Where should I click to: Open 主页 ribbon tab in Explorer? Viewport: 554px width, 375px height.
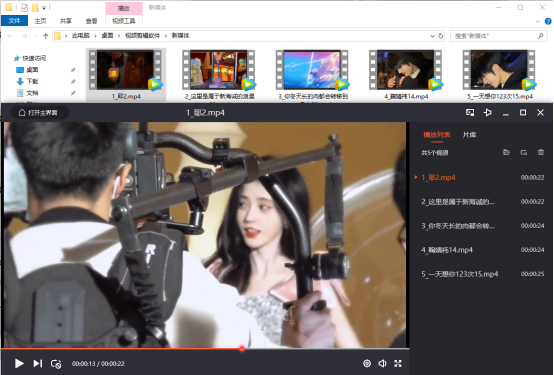pos(40,21)
